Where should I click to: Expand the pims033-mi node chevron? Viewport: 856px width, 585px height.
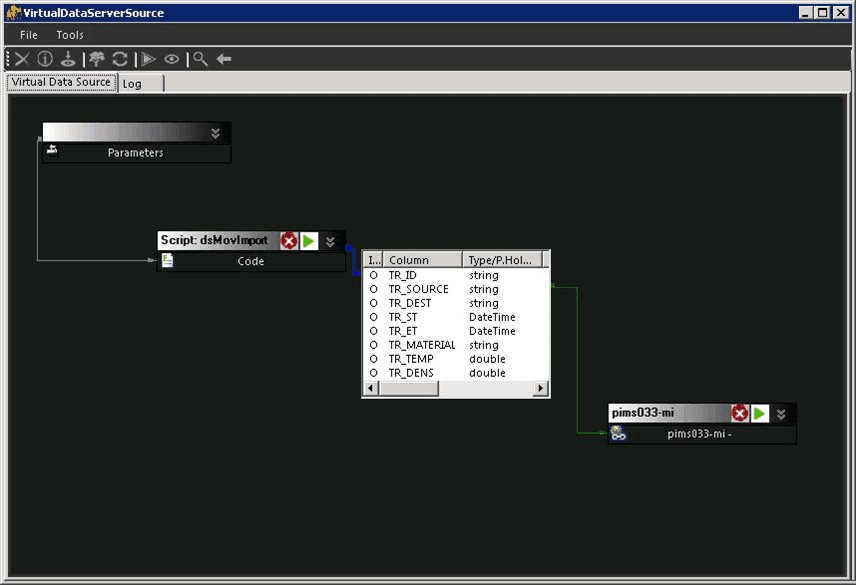coord(780,413)
